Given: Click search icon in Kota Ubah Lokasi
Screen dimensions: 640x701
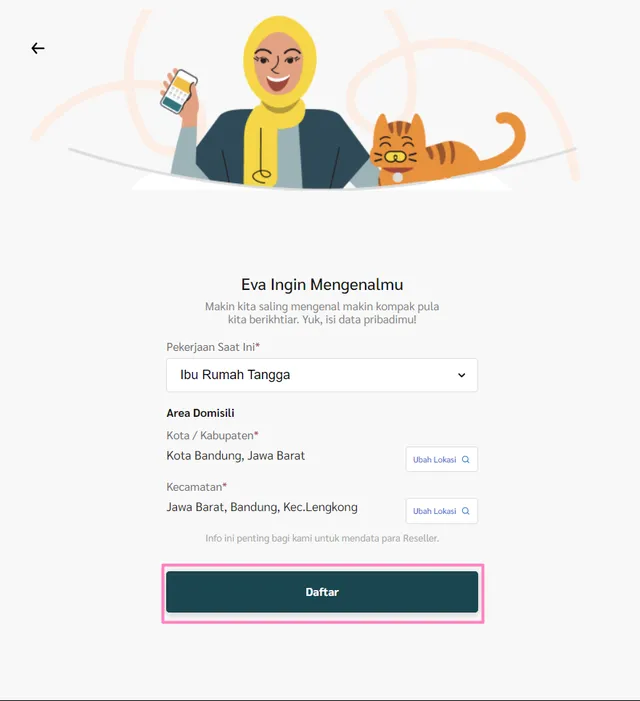Looking at the screenshot, I should (466, 460).
